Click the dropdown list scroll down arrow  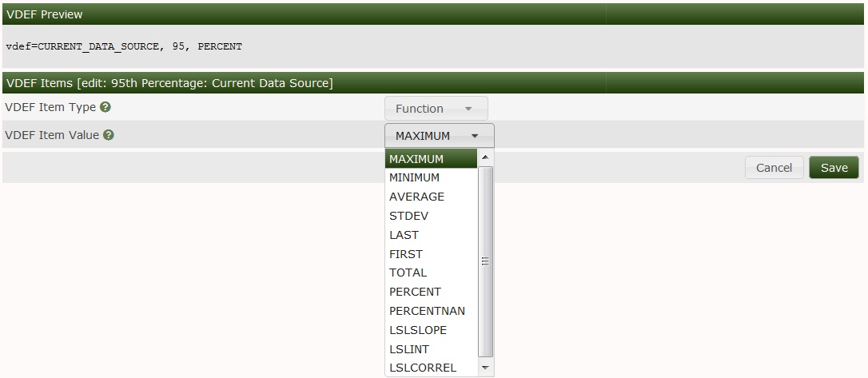(x=485, y=368)
